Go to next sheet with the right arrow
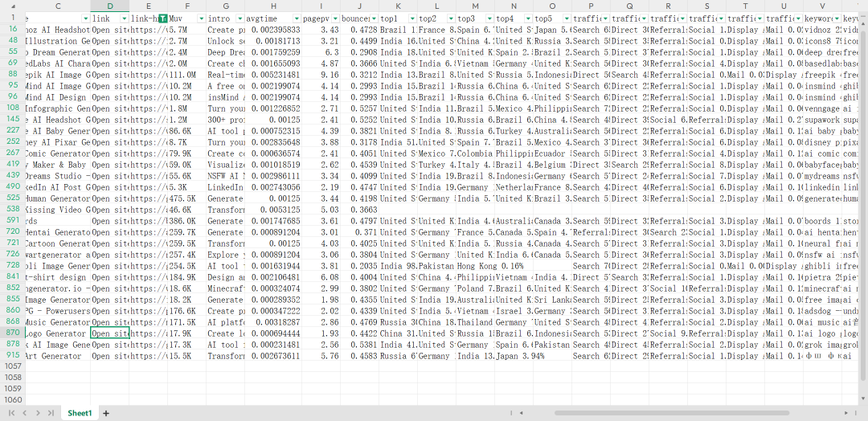This screenshot has width=868, height=421. click(38, 413)
